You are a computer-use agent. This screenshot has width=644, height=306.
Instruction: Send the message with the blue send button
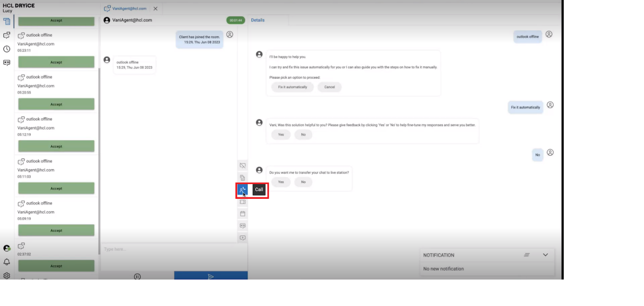(211, 276)
